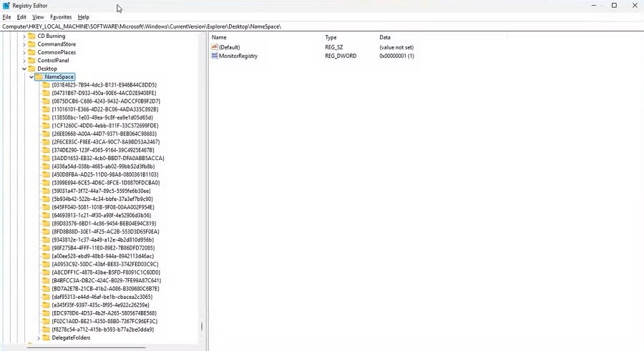Click folder icon of {5399E694-6CE5 key

point(46,183)
